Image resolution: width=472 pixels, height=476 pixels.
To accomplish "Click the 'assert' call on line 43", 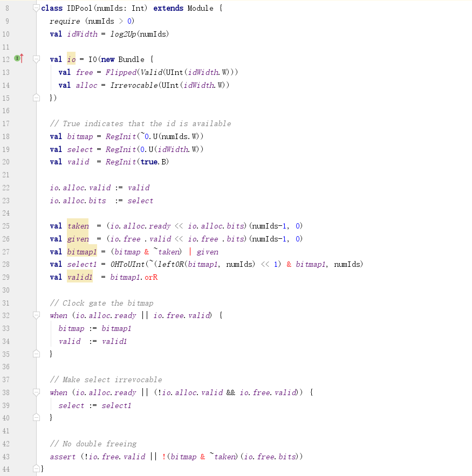I will pos(63,457).
